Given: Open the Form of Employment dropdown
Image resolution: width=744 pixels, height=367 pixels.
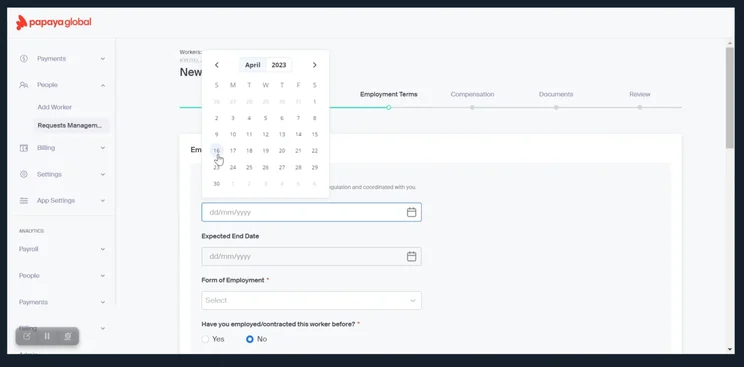Looking at the screenshot, I should point(311,301).
